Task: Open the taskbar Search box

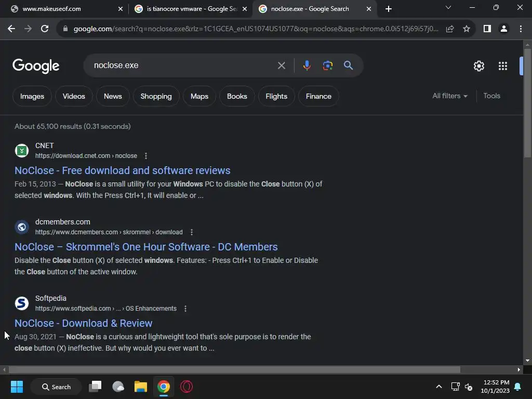Action: (56, 387)
